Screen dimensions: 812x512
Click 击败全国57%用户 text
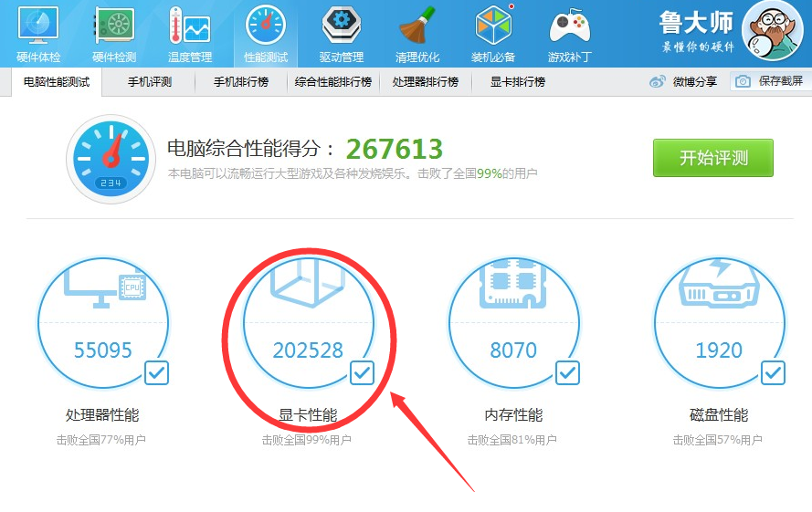[x=717, y=440]
